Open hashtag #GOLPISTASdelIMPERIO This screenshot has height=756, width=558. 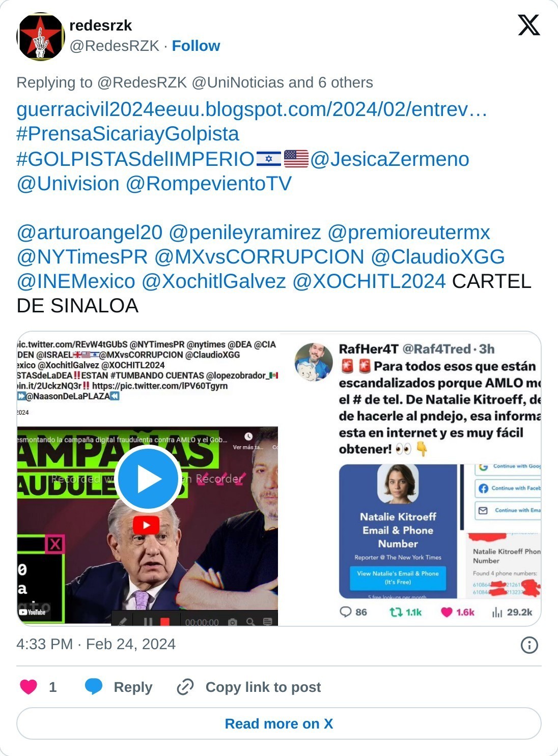pyautogui.click(x=135, y=159)
